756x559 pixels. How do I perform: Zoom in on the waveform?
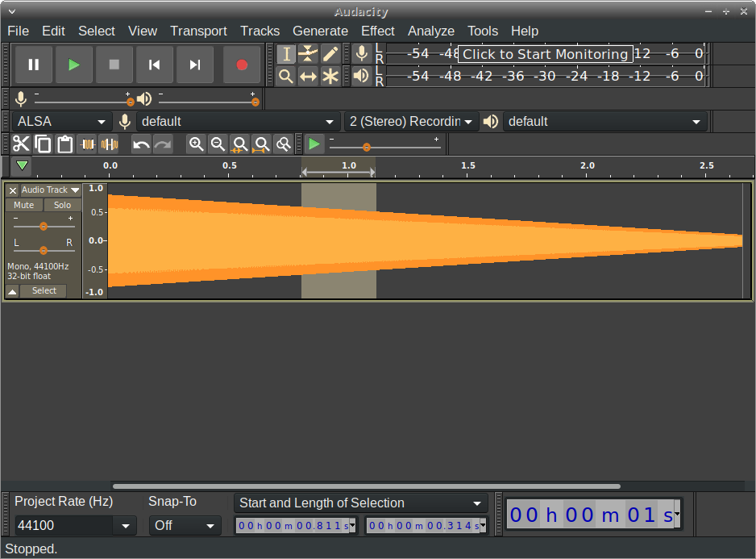[x=197, y=144]
